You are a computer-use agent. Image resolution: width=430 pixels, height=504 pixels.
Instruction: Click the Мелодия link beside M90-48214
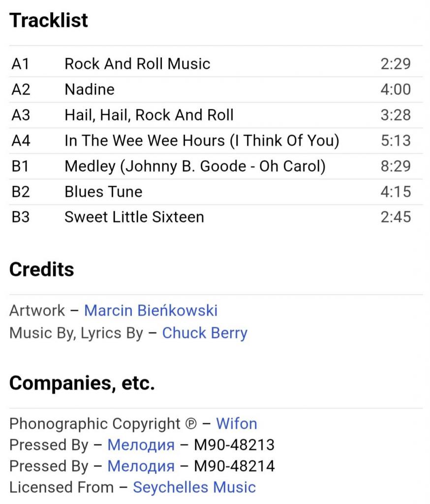[x=141, y=466]
